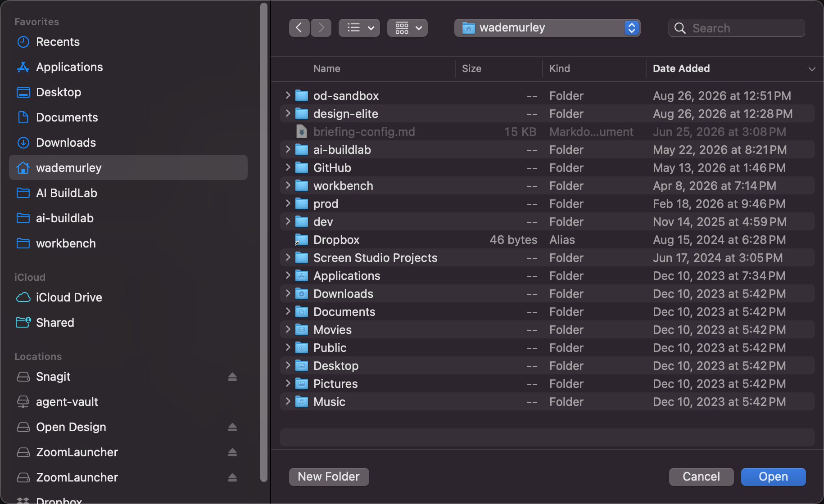Screen dimensions: 824x504
Task: Expand the od-sandbox folder
Action: tap(288, 95)
